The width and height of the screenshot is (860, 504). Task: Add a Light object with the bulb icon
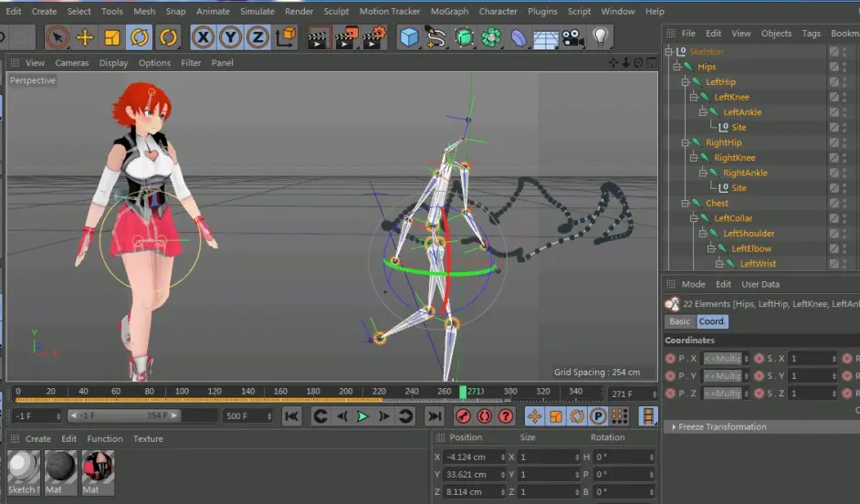(600, 37)
